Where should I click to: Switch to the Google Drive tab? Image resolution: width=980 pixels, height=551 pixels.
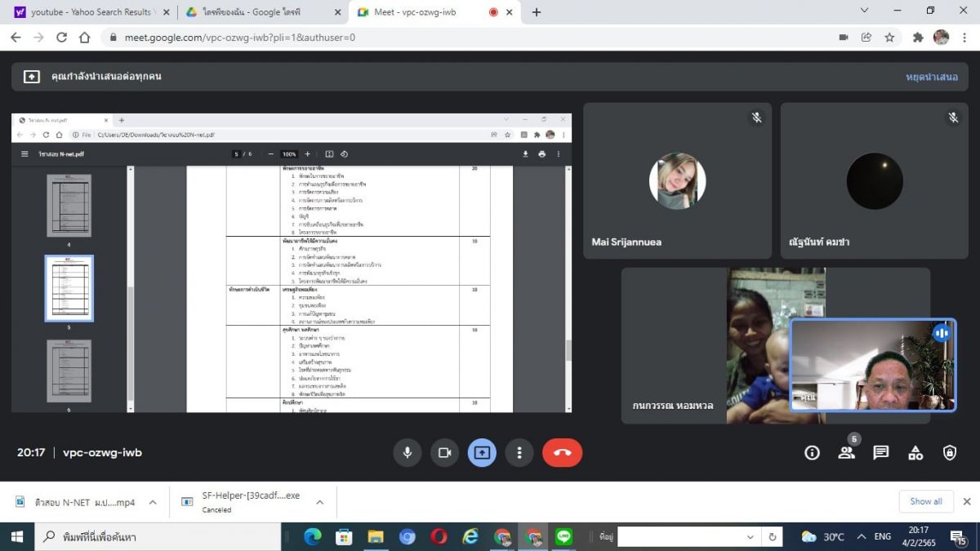pos(263,12)
